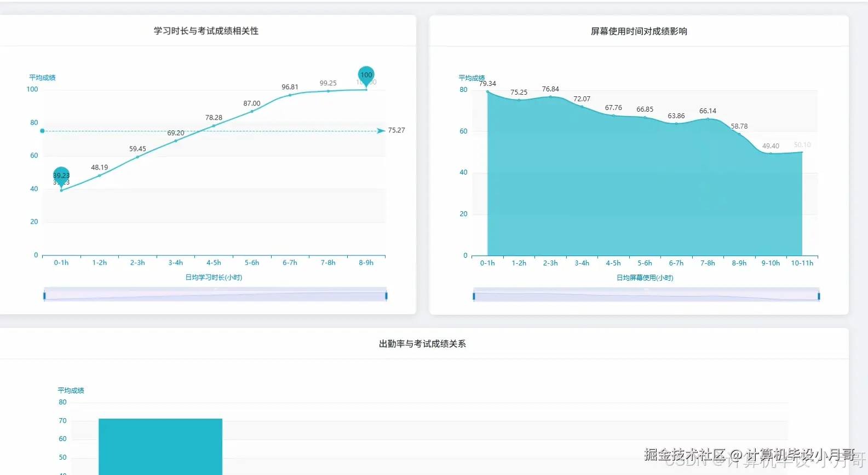
Task: Click the 66.85 value on the screen-time chart
Action: pos(645,109)
